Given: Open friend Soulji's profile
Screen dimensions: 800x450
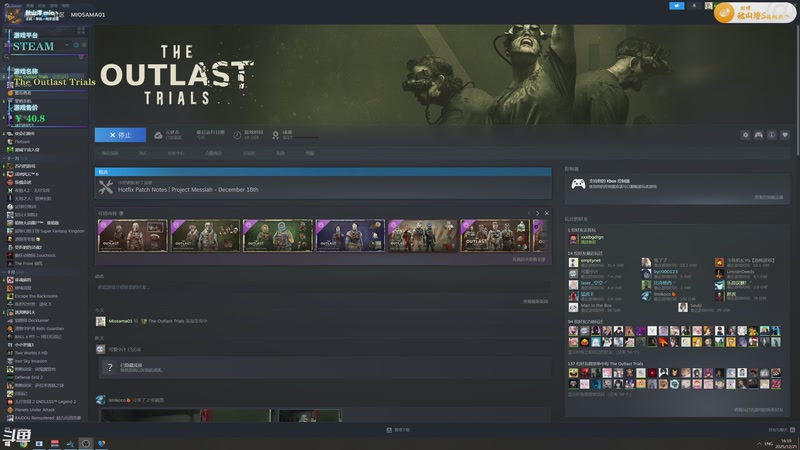Looking at the screenshot, I should click(x=696, y=305).
